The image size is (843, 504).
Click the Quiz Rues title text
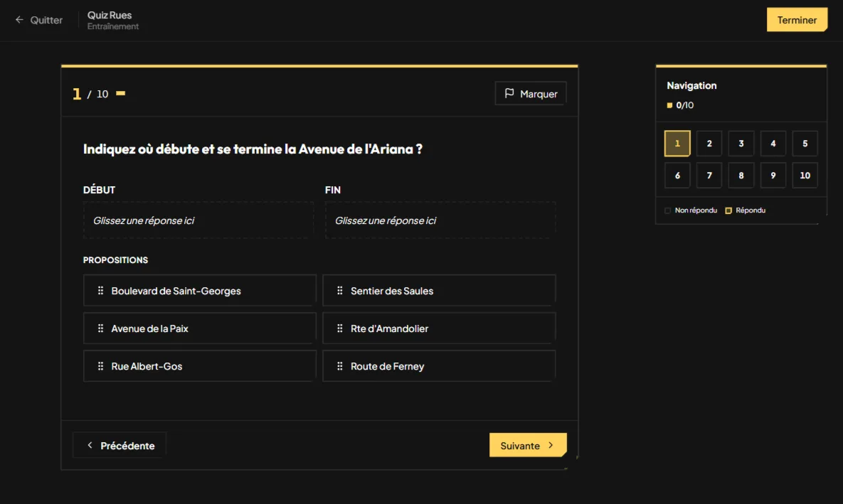110,15
